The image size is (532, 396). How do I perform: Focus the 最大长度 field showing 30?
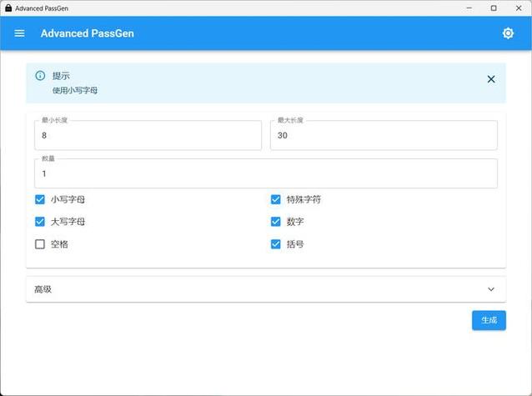(x=384, y=135)
